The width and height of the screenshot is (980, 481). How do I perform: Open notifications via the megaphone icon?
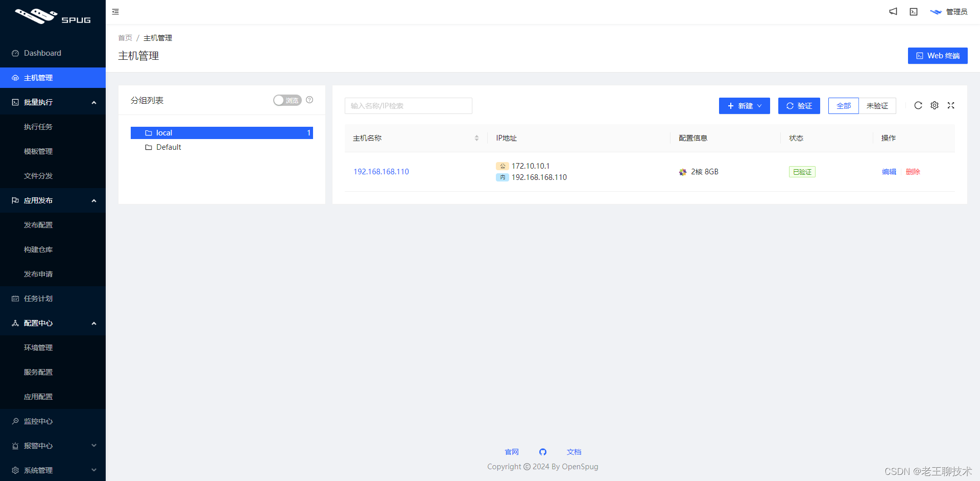point(893,11)
